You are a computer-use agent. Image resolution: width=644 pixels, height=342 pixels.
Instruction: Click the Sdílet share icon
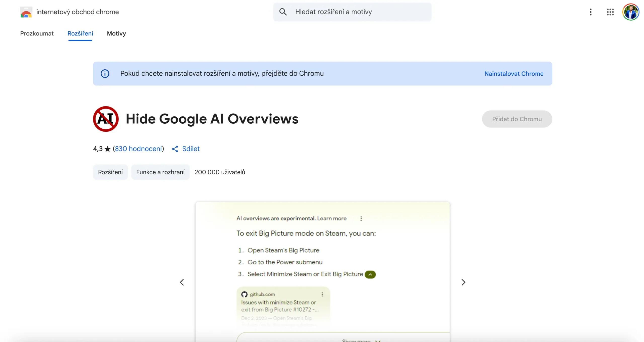point(175,149)
